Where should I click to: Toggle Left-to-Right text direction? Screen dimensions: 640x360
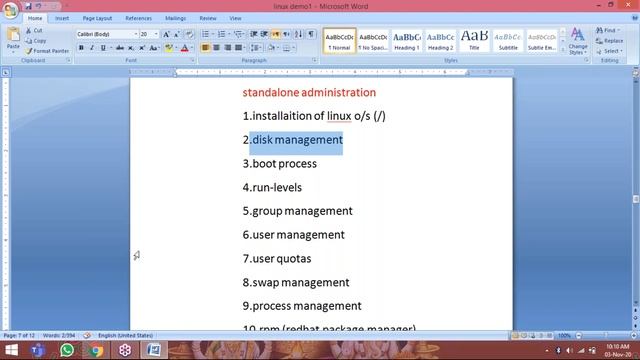(276, 34)
